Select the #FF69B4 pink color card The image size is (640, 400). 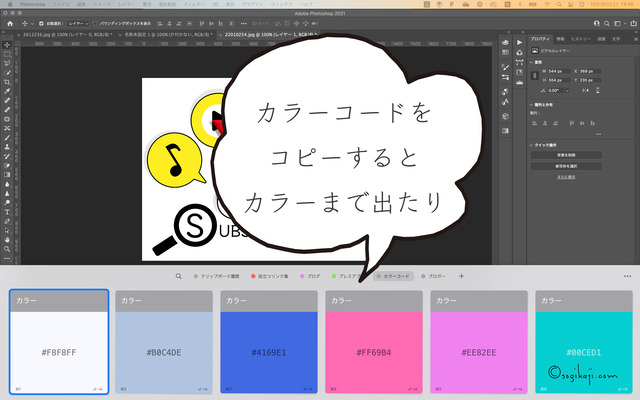pyautogui.click(x=374, y=342)
